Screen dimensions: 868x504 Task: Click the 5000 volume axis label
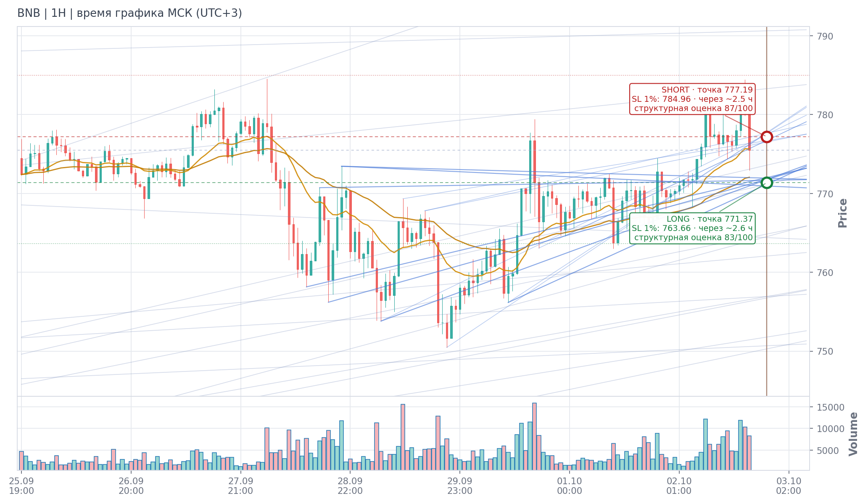828,451
